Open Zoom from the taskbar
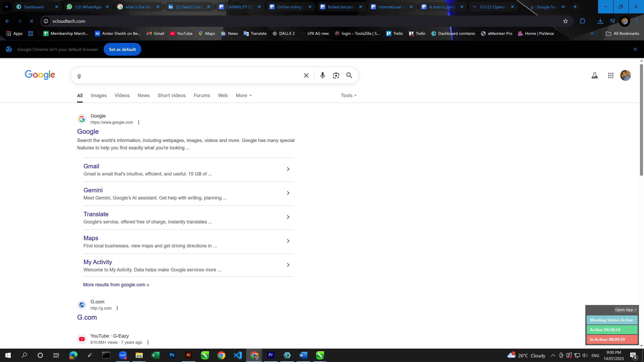 [122, 355]
